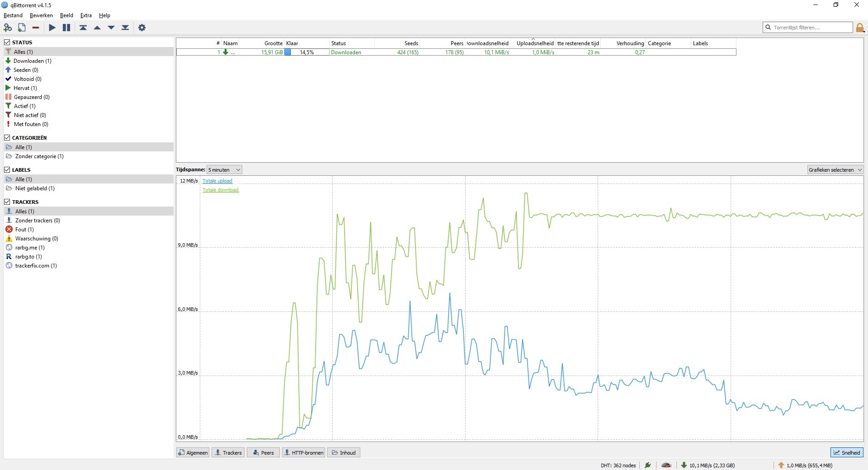Image resolution: width=868 pixels, height=470 pixels.
Task: Switch to the Inhoud tab
Action: [x=344, y=452]
